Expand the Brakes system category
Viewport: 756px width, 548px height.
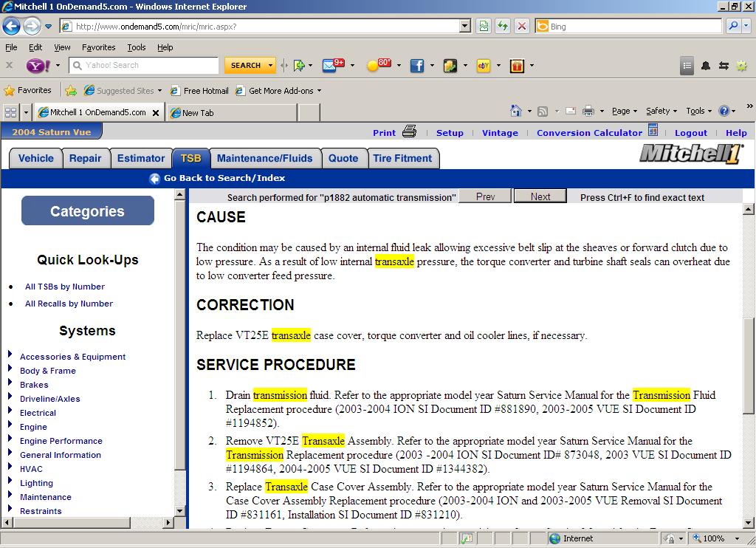(x=34, y=385)
